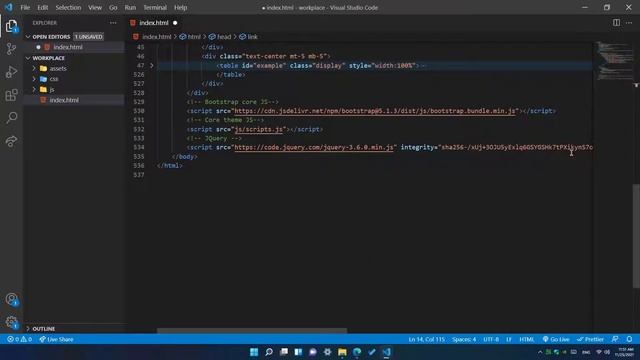Open File Explorer from taskbar
The height and width of the screenshot is (360, 640).
tap(342, 352)
